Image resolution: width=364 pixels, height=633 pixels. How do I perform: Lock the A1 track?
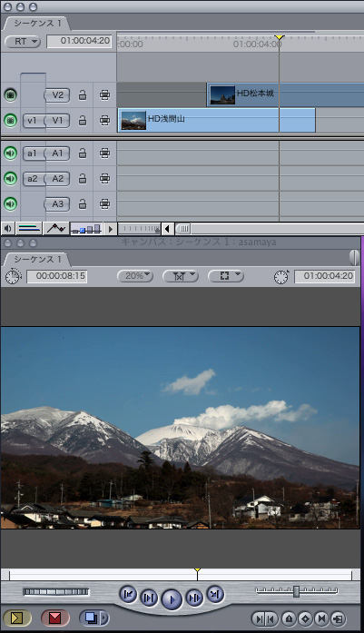(x=83, y=153)
